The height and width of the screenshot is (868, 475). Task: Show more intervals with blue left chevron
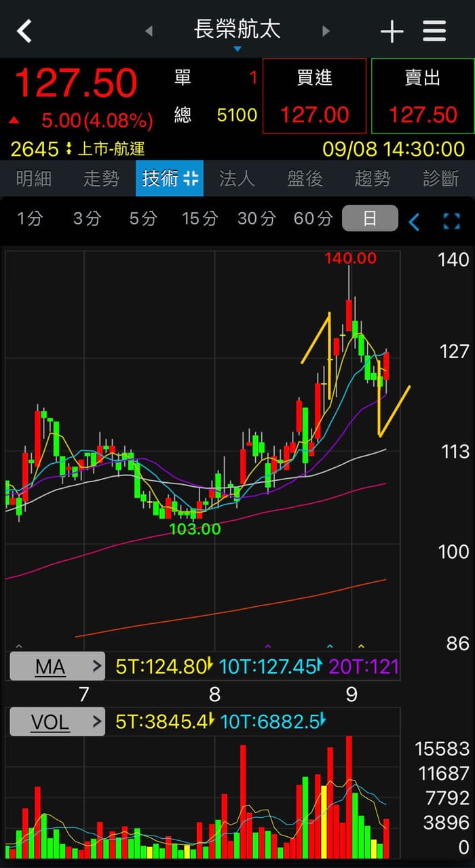[x=414, y=221]
